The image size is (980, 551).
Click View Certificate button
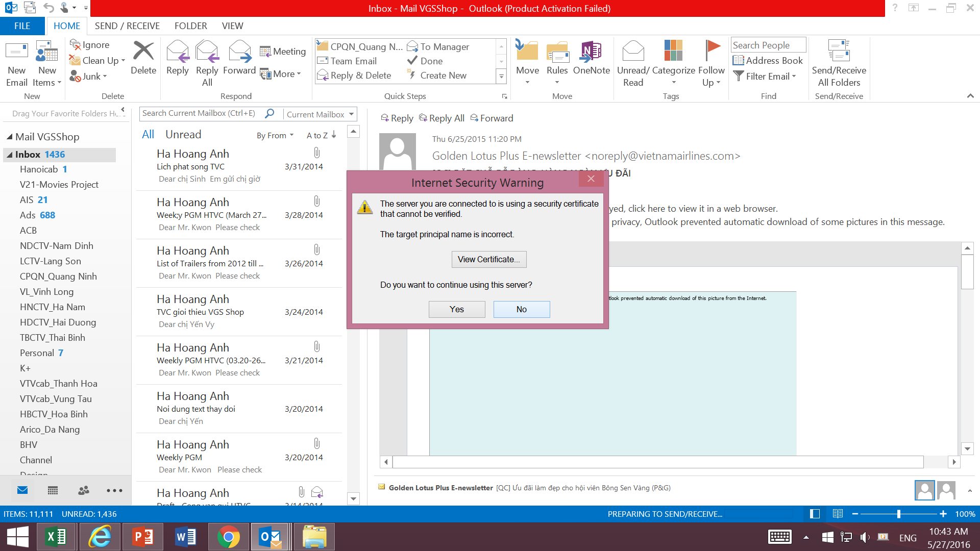pyautogui.click(x=488, y=259)
